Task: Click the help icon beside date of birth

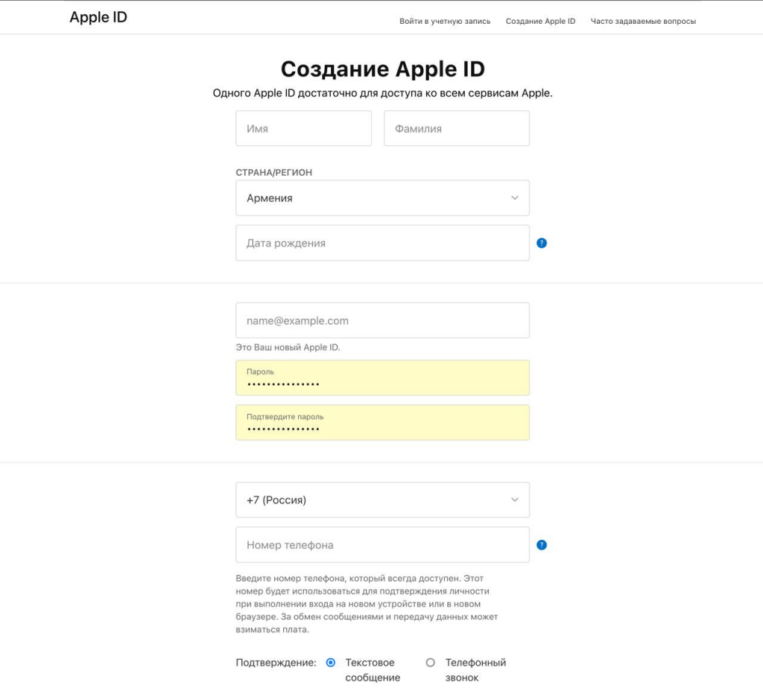Action: point(542,243)
